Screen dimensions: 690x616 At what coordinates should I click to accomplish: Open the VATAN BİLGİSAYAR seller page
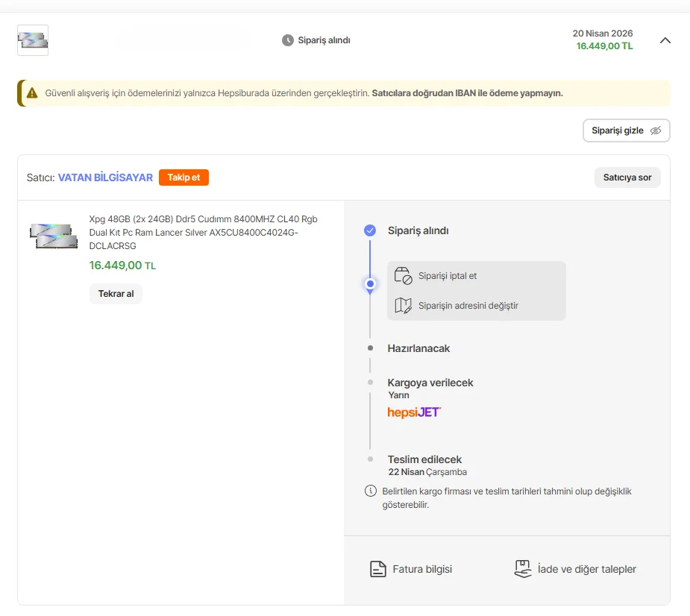point(105,177)
